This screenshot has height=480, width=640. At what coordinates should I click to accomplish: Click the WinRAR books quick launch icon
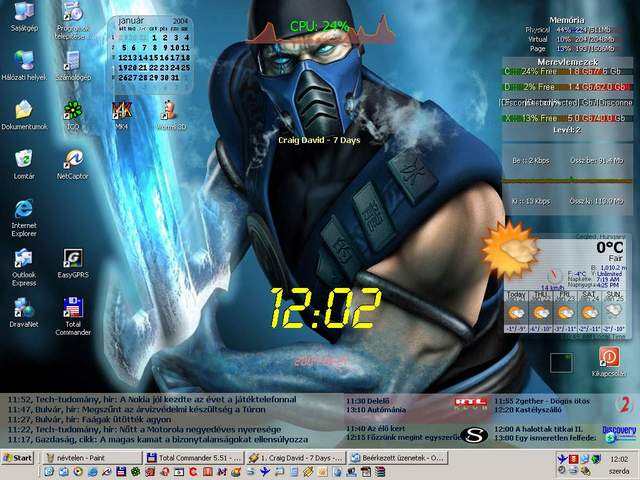click(x=379, y=472)
